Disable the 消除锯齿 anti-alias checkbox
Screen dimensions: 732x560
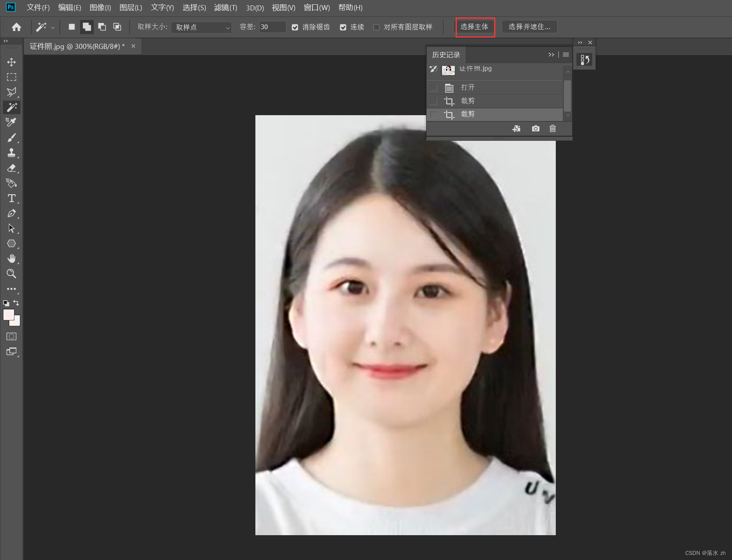tap(295, 27)
